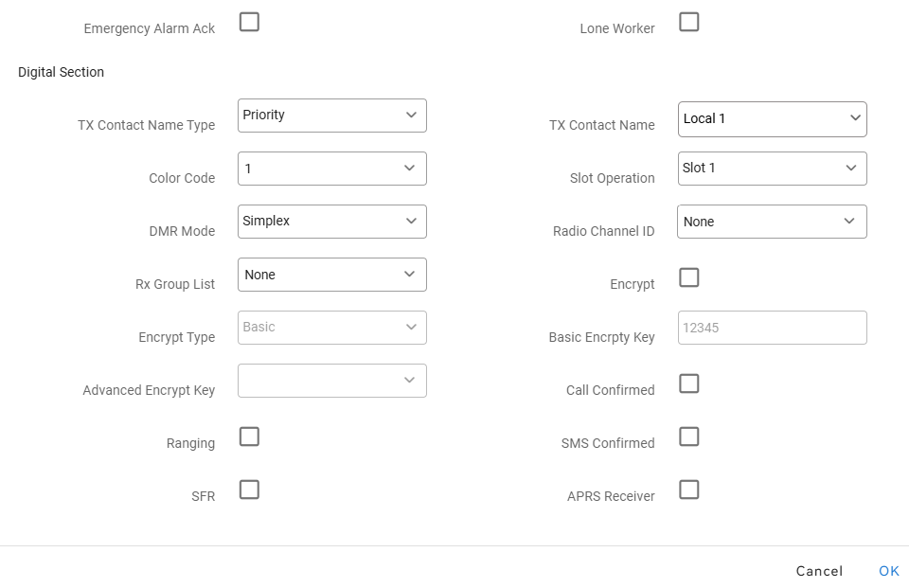Open the Rx Group List dropdown

click(331, 275)
